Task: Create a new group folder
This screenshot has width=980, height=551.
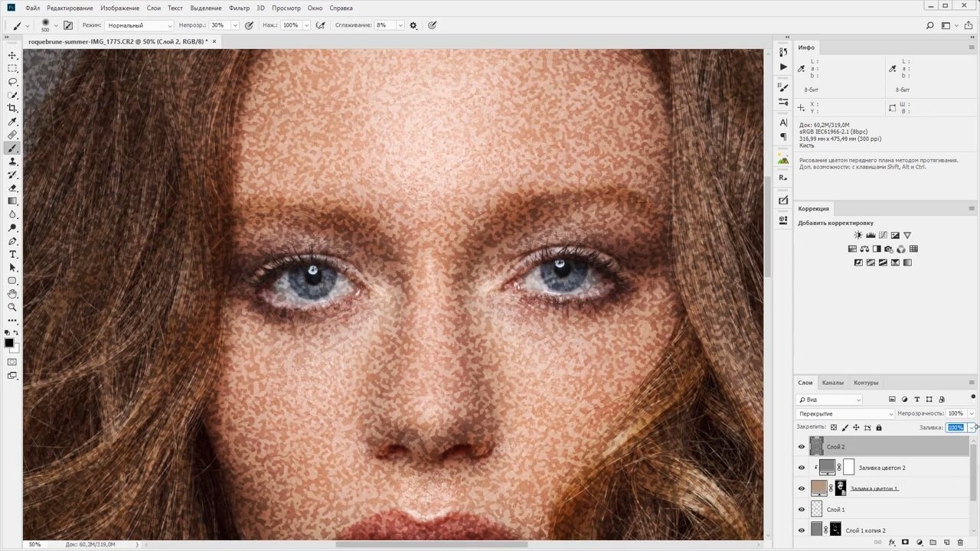Action: [933, 543]
